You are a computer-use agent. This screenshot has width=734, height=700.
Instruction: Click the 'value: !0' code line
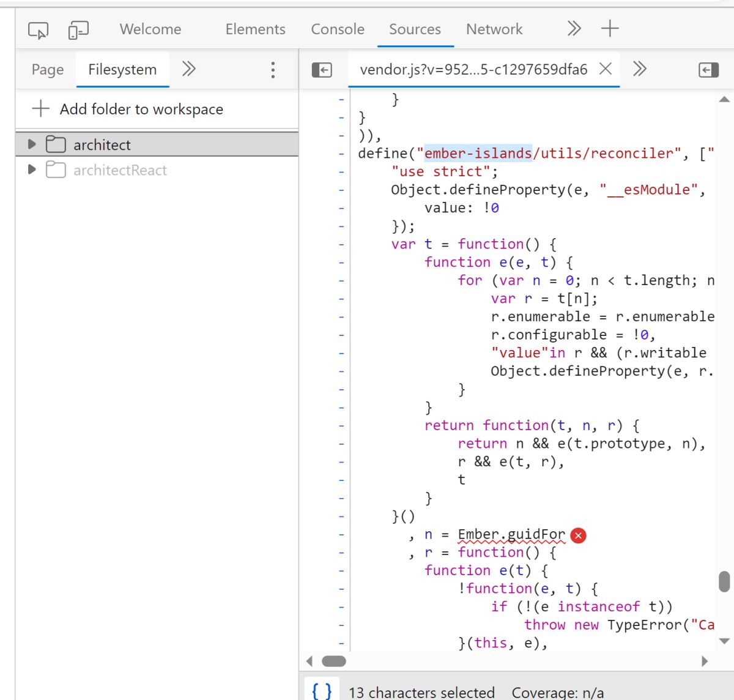pos(462,208)
